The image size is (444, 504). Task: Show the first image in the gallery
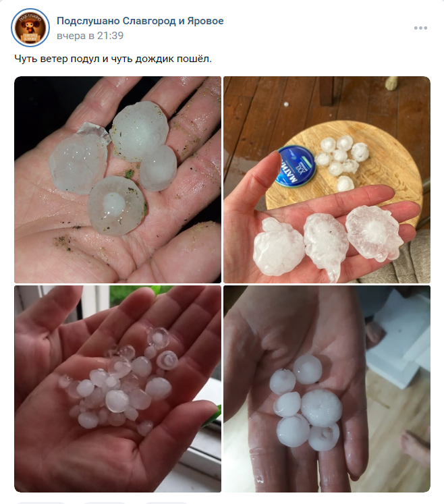point(117,179)
